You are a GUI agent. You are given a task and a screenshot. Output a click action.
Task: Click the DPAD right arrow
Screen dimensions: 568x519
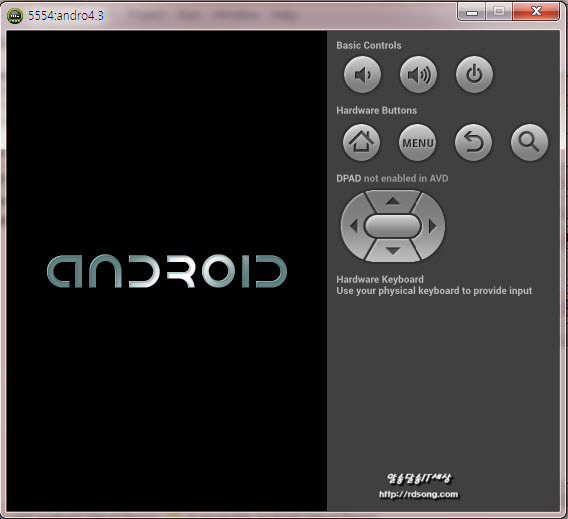coord(432,226)
